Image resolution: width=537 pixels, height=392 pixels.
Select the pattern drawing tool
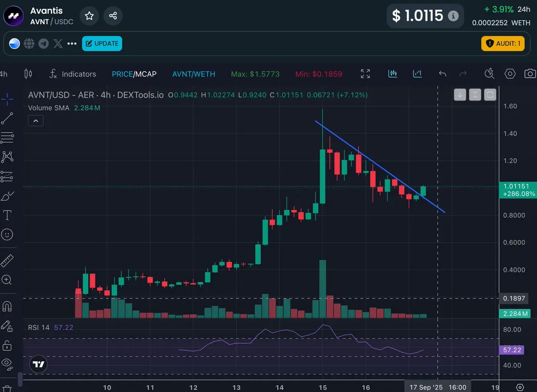coord(7,157)
